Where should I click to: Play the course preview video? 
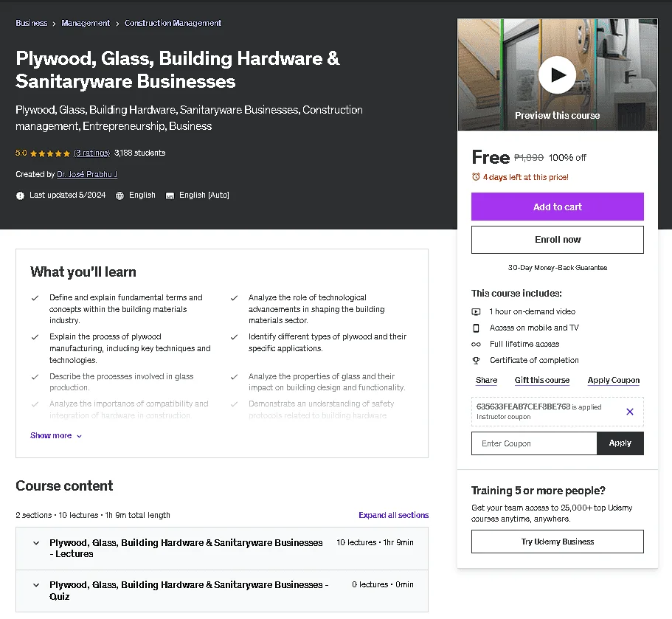[x=557, y=75]
